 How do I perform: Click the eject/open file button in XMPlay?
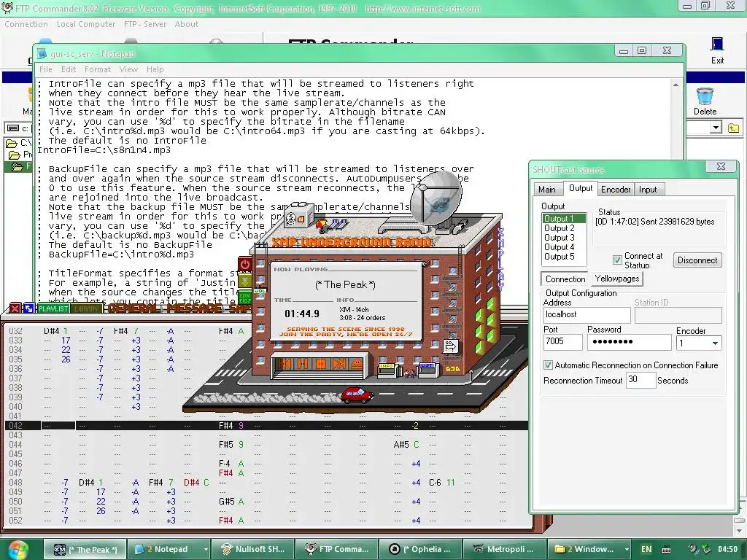coord(356,365)
